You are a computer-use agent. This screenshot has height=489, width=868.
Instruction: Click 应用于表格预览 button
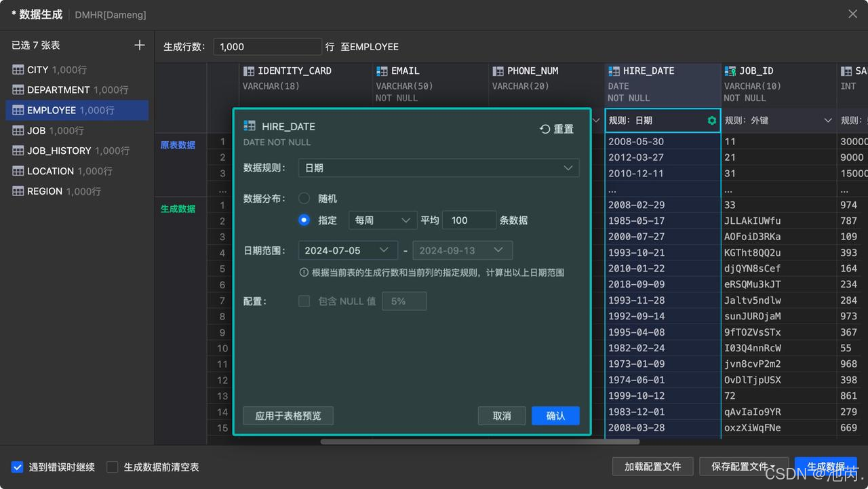tap(288, 416)
